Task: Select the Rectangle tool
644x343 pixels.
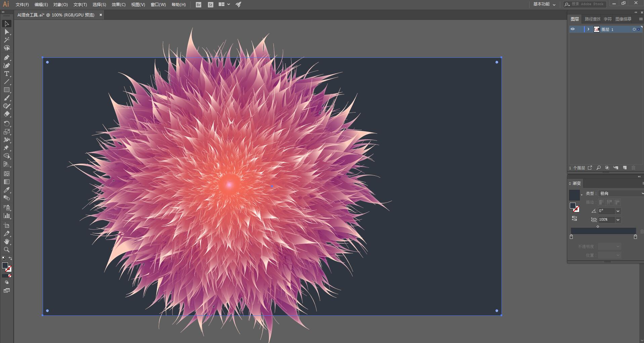Action: coord(7,90)
